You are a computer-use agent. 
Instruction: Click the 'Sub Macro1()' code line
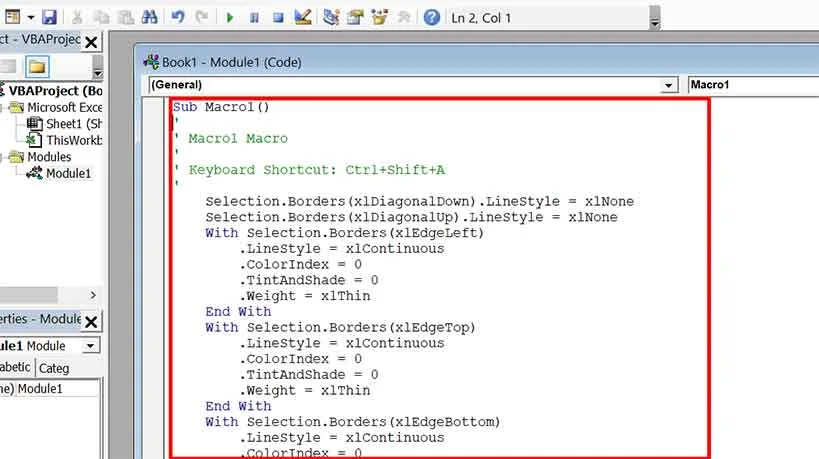point(221,107)
